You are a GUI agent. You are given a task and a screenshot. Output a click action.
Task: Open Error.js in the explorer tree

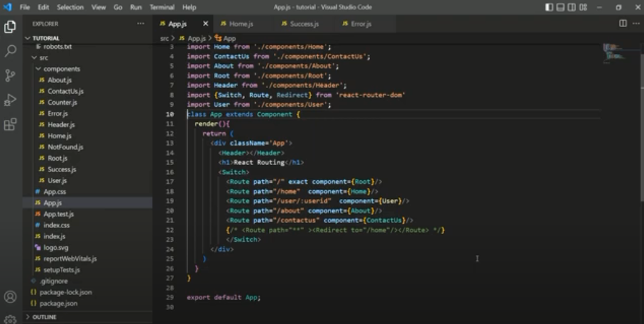click(58, 114)
